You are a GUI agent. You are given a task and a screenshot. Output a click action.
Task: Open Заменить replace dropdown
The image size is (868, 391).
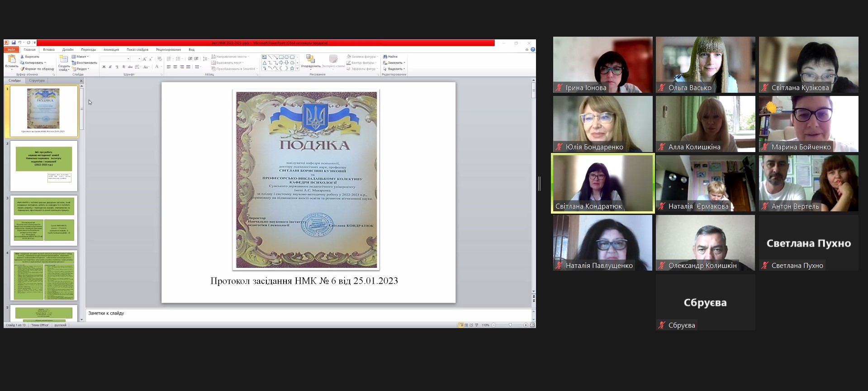[394, 62]
